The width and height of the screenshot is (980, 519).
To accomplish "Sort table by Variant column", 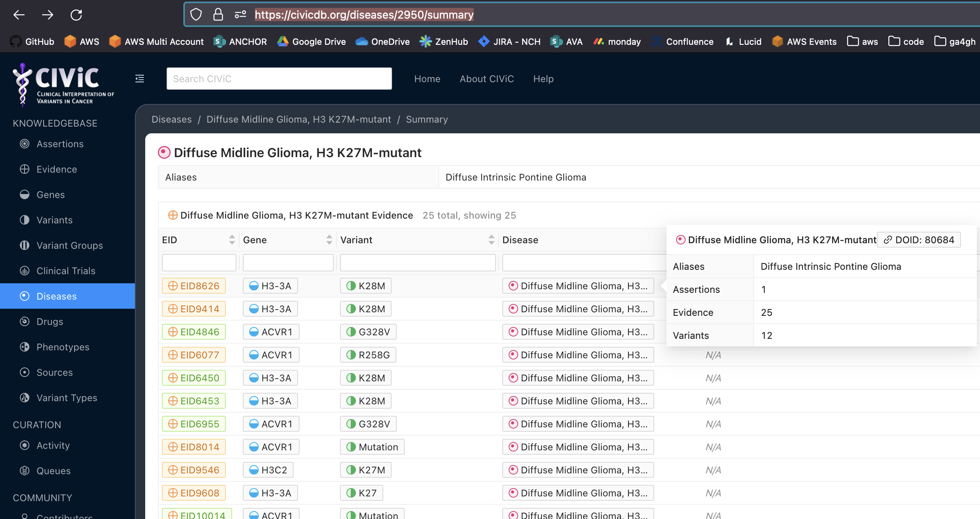I will [x=491, y=240].
